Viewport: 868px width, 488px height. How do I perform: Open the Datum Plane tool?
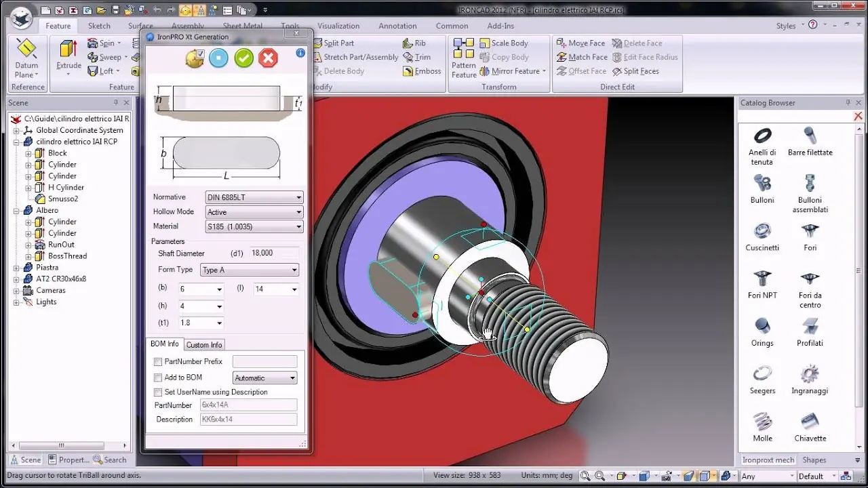(26, 59)
